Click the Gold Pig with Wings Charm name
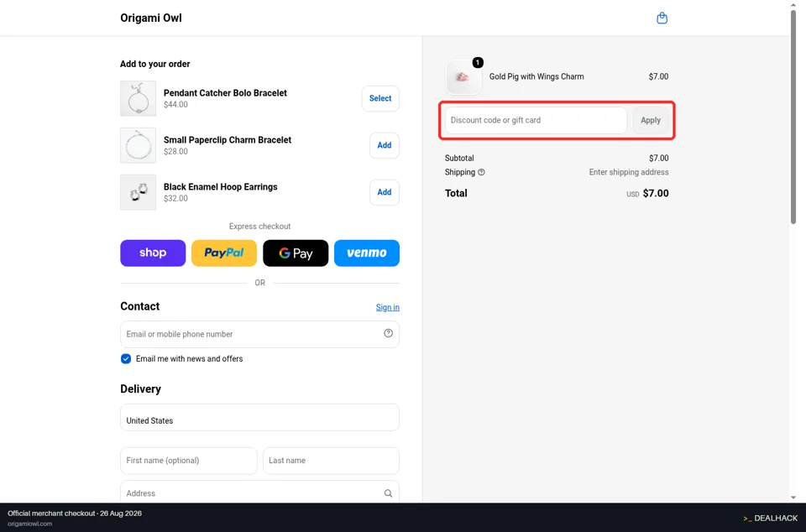Screen dimensions: 806x532 [x=536, y=76]
